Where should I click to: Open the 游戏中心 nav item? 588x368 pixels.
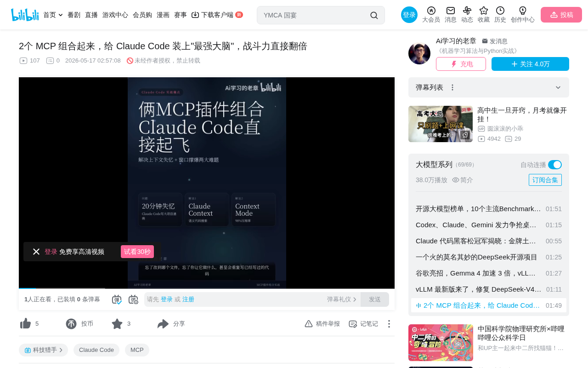tap(115, 15)
